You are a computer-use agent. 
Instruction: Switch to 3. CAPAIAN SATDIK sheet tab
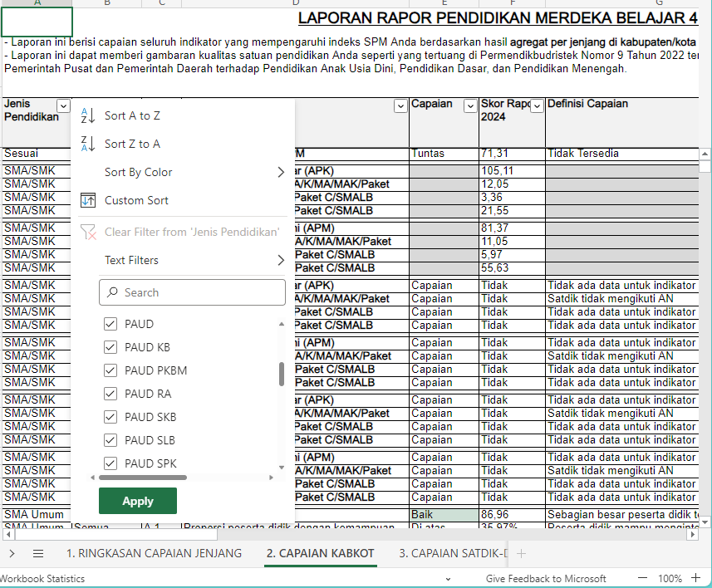tap(452, 553)
